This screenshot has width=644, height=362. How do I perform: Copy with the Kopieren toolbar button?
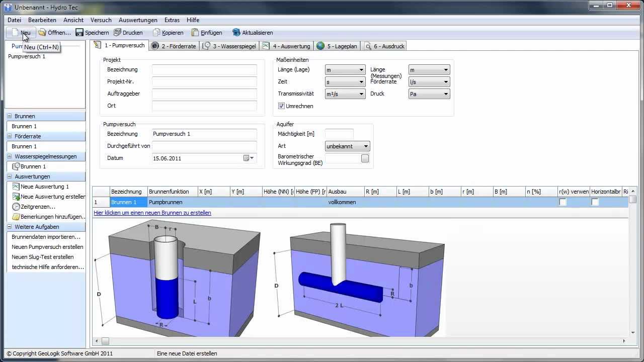pyautogui.click(x=168, y=33)
